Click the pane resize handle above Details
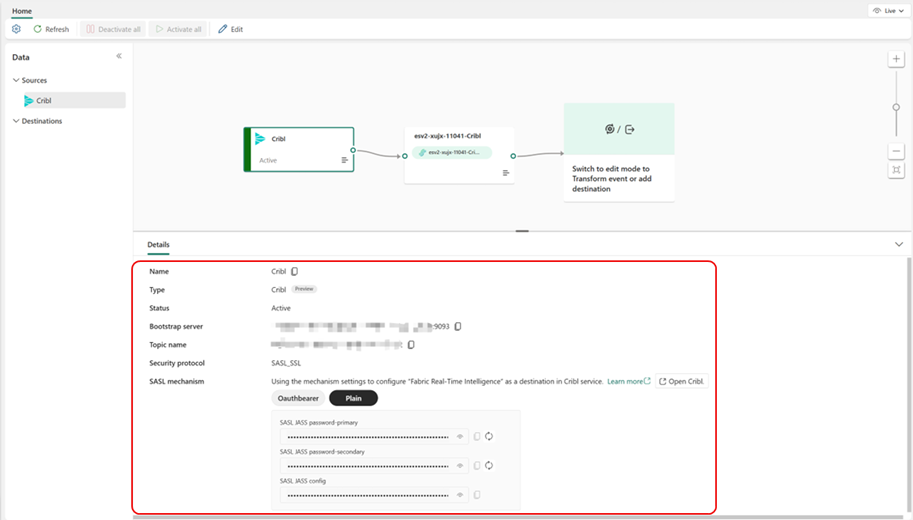Screen dimensions: 913x520 tap(522, 231)
